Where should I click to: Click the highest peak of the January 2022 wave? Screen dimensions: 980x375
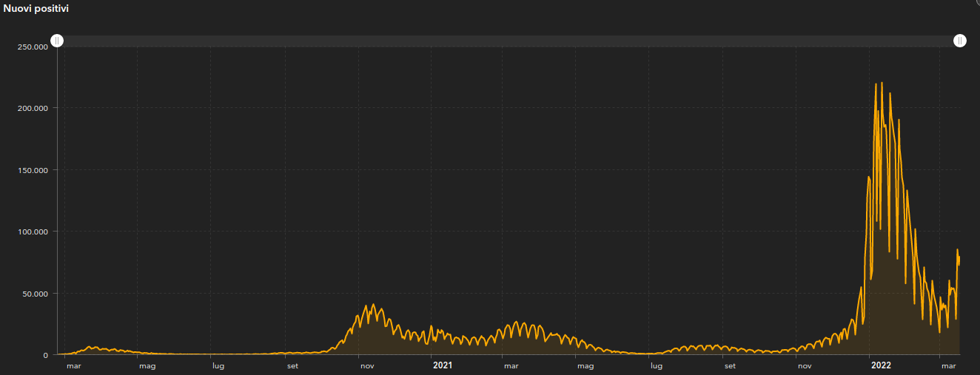pos(882,83)
